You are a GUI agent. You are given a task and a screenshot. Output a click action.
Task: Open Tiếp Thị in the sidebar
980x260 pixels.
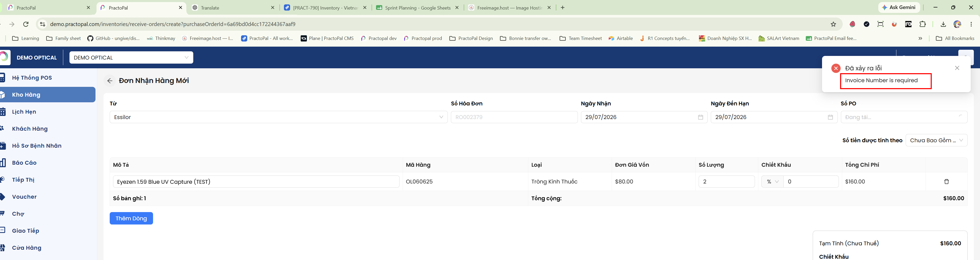(23, 180)
